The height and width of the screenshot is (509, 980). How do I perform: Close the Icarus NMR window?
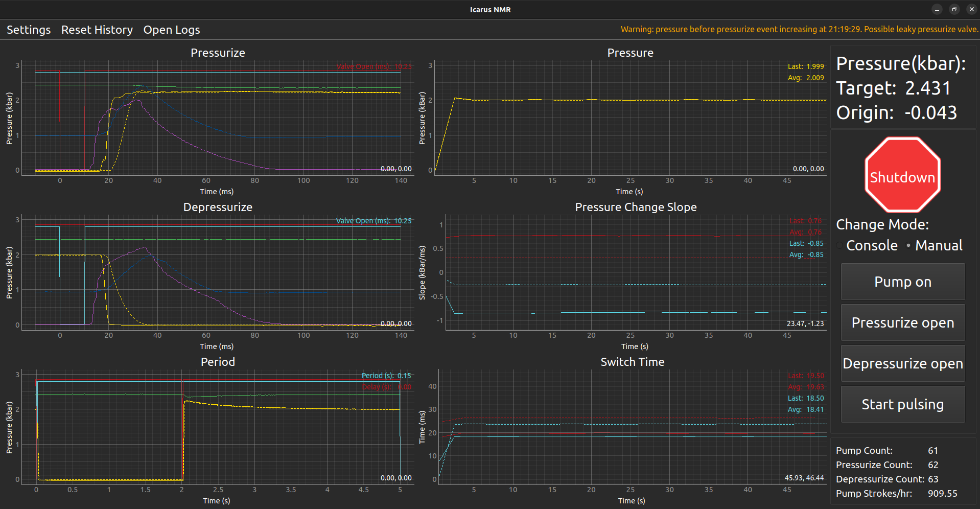pos(971,9)
